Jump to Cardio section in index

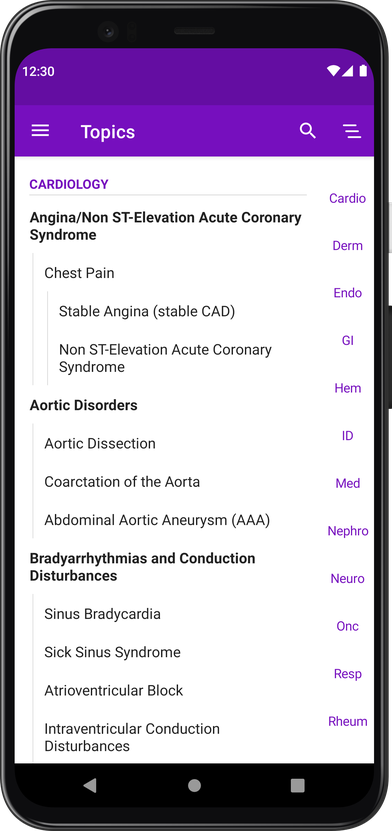pos(348,198)
